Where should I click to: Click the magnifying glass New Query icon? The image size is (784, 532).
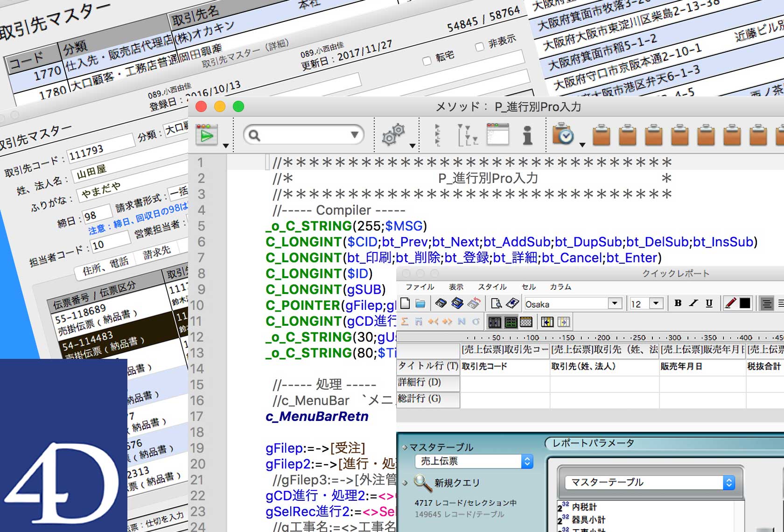423,483
